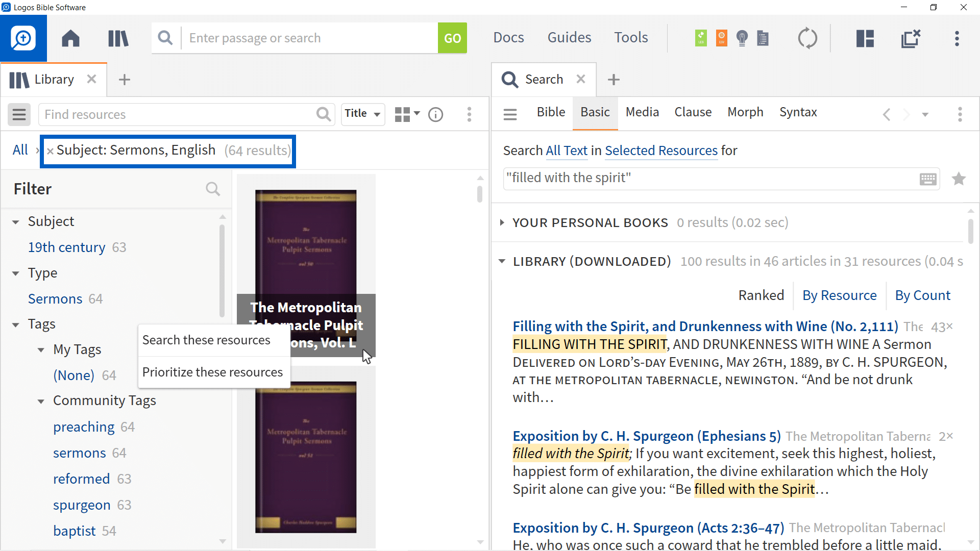Click the lower Metropolitan Tabernacle book cover
This screenshot has width=980, height=551.
pyautogui.click(x=306, y=457)
